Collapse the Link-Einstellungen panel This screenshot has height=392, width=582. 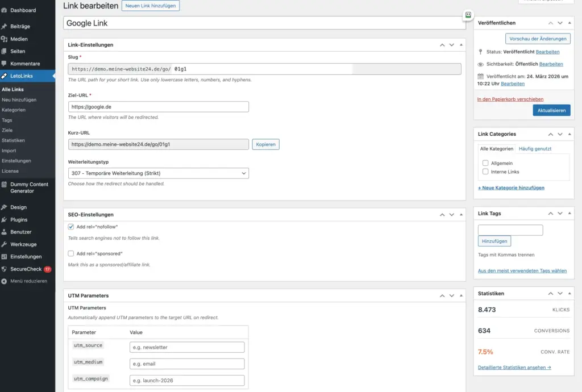[x=461, y=45]
